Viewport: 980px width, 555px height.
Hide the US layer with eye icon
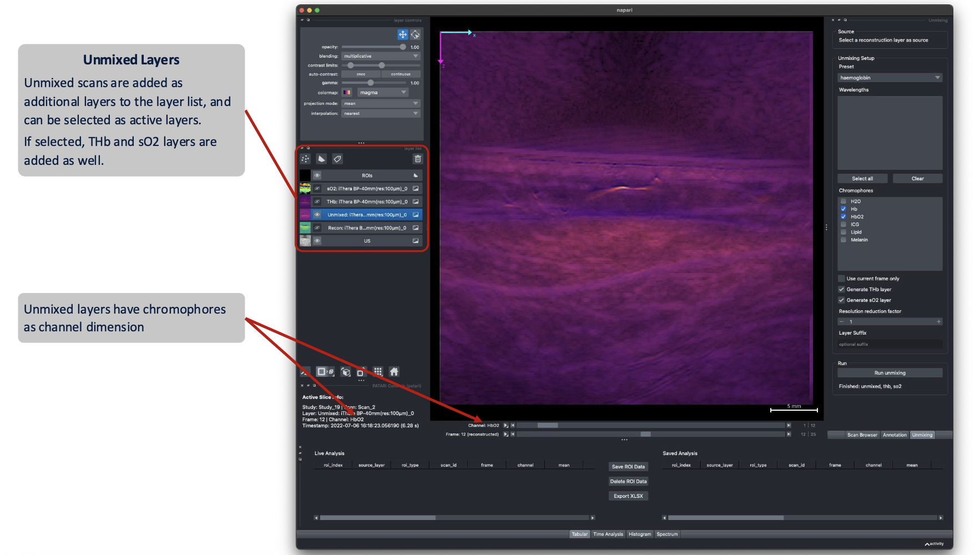(317, 241)
